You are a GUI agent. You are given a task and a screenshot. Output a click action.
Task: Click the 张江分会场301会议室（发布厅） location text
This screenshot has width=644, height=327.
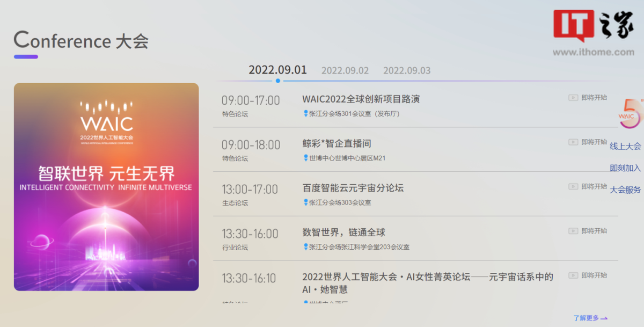coord(354,114)
